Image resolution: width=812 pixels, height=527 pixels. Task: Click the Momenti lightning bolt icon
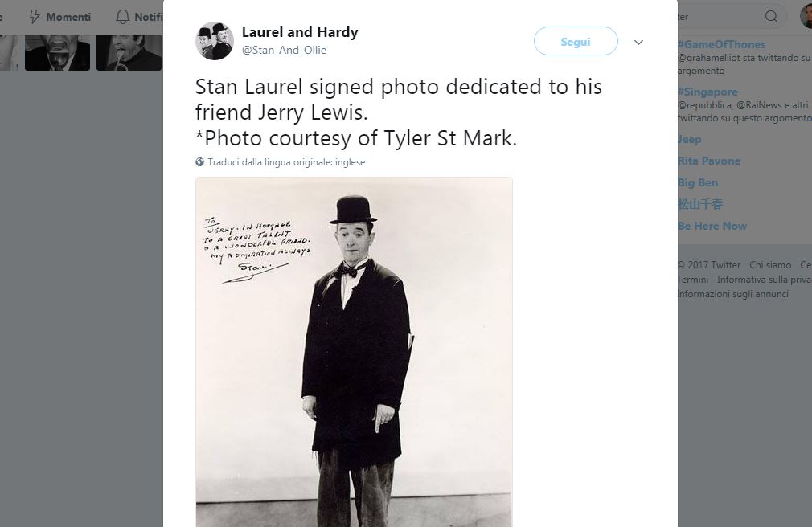coord(35,17)
